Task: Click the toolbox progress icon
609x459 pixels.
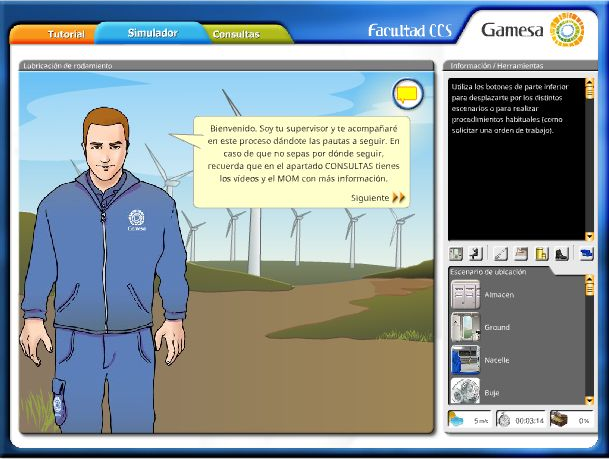Action: point(559,419)
